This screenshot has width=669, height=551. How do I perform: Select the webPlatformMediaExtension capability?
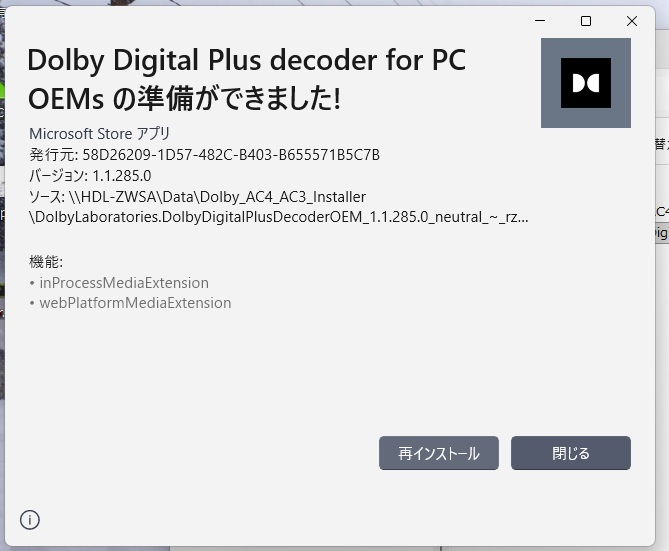pyautogui.click(x=134, y=303)
